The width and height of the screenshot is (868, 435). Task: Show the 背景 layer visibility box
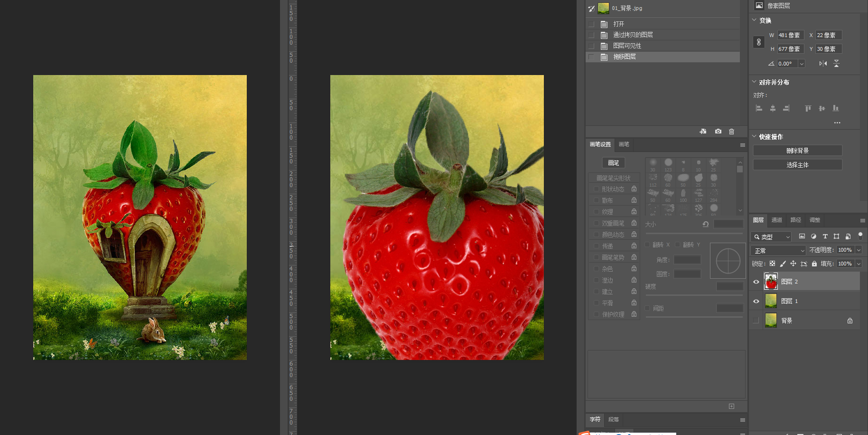tap(756, 321)
